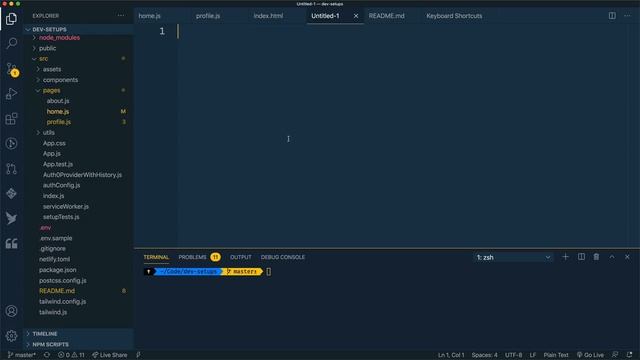Click the master branch status bar item
This screenshot has height=360, width=640.
(22, 355)
